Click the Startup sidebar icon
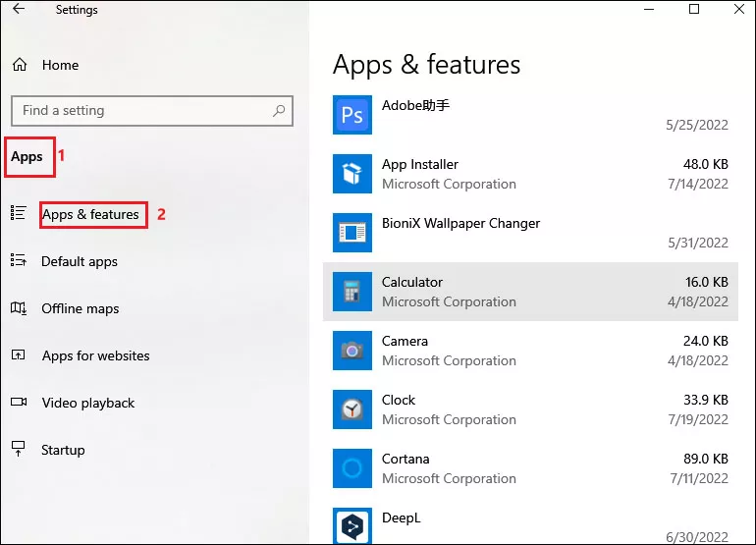This screenshot has width=756, height=545. click(x=19, y=449)
